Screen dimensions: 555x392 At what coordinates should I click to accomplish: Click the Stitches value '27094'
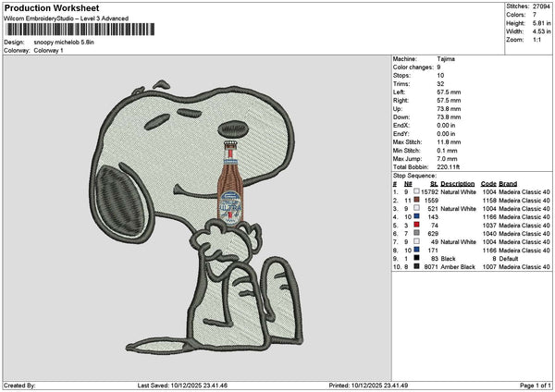(541, 6)
